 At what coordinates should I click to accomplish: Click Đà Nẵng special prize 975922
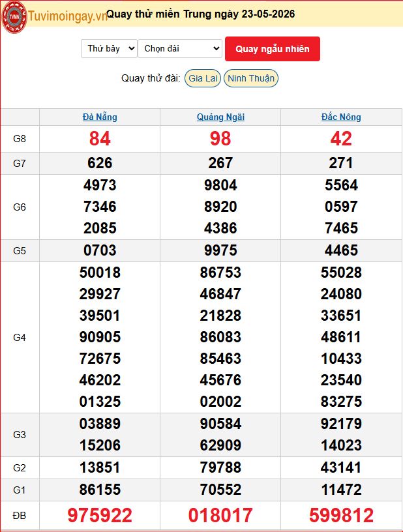point(100,515)
